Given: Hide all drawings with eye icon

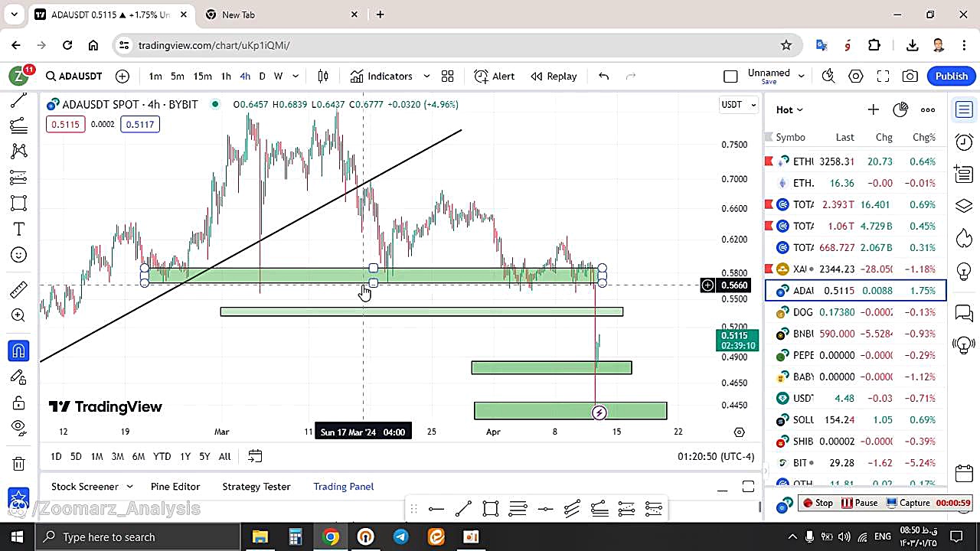Looking at the screenshot, I should [x=19, y=427].
